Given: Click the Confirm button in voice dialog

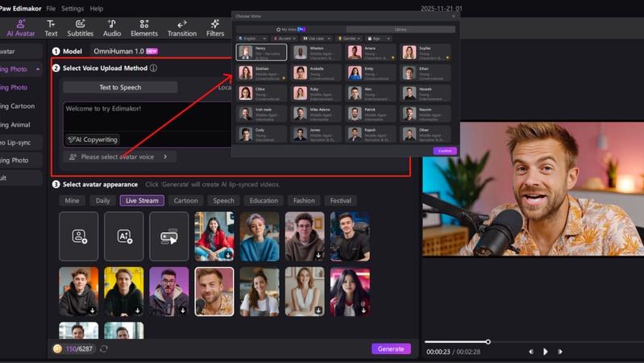Looking at the screenshot, I should point(444,151).
